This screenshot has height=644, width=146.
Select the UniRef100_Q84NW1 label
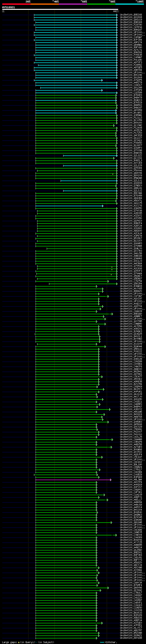point(131,45)
